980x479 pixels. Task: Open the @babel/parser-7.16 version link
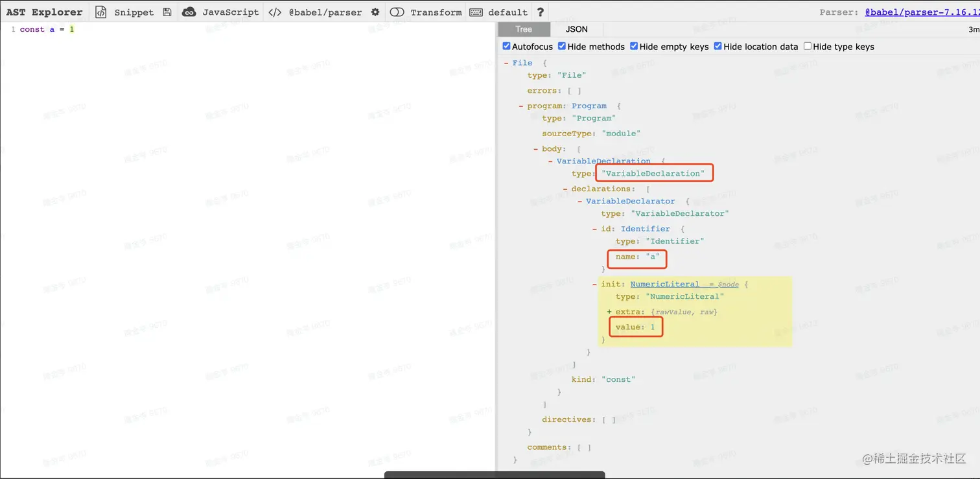(922, 12)
